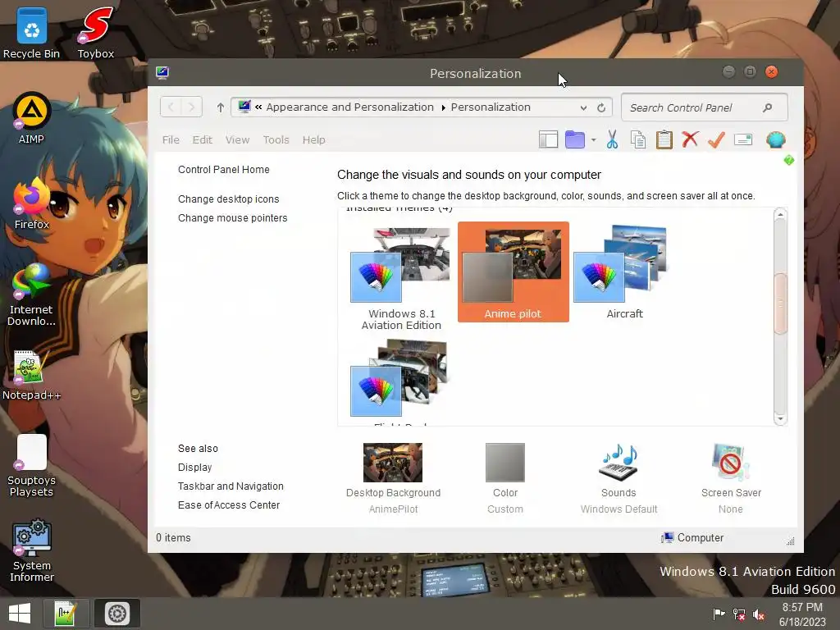The width and height of the screenshot is (840, 630).
Task: Click the Cut scissors toolbar icon
Action: pyautogui.click(x=612, y=139)
